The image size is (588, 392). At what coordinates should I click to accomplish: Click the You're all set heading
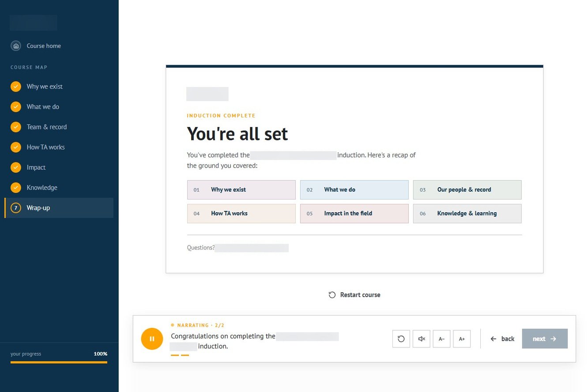(x=237, y=134)
